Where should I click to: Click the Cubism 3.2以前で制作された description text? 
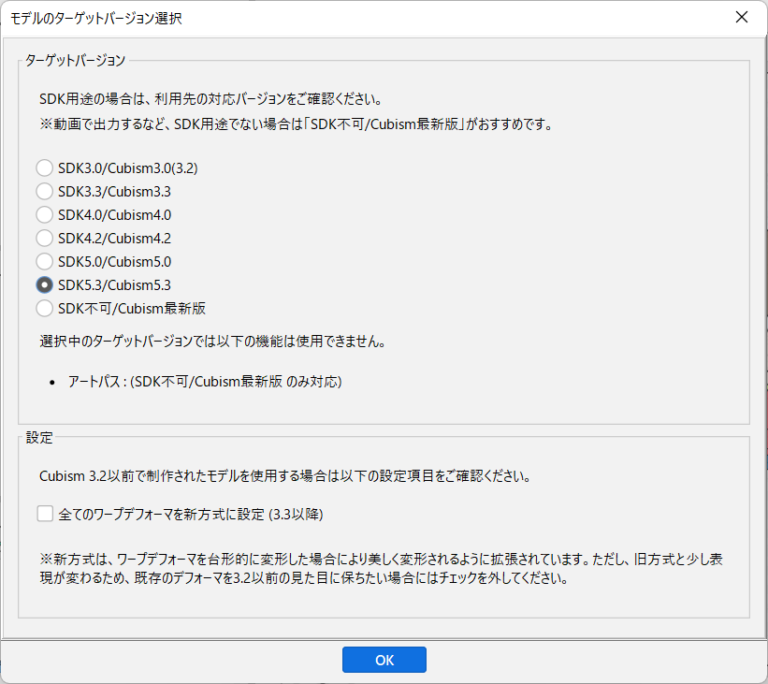point(278,476)
